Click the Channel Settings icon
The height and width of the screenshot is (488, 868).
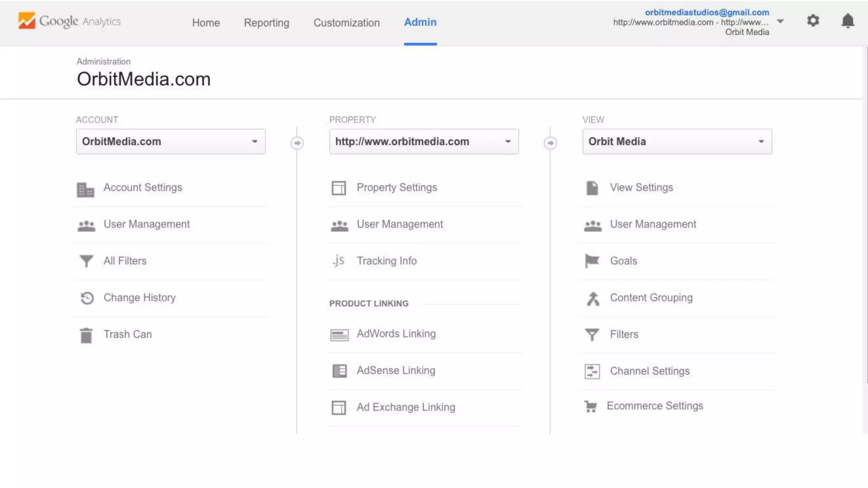(x=592, y=372)
